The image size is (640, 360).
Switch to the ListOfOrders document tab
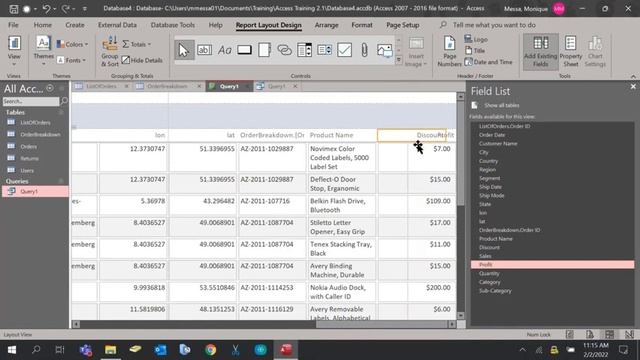pyautogui.click(x=101, y=86)
